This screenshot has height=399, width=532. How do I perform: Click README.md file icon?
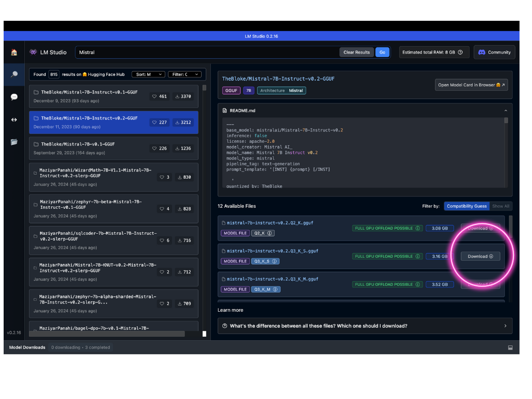224,111
